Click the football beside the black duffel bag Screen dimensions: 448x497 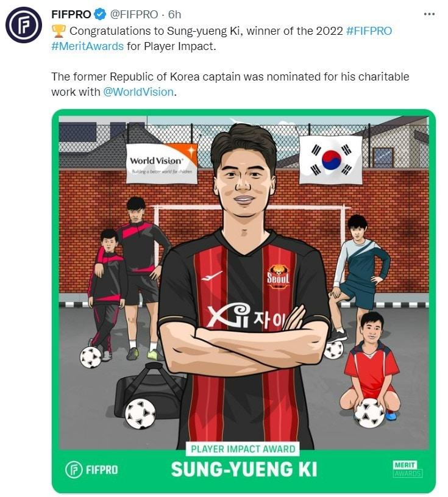pyautogui.click(x=140, y=413)
